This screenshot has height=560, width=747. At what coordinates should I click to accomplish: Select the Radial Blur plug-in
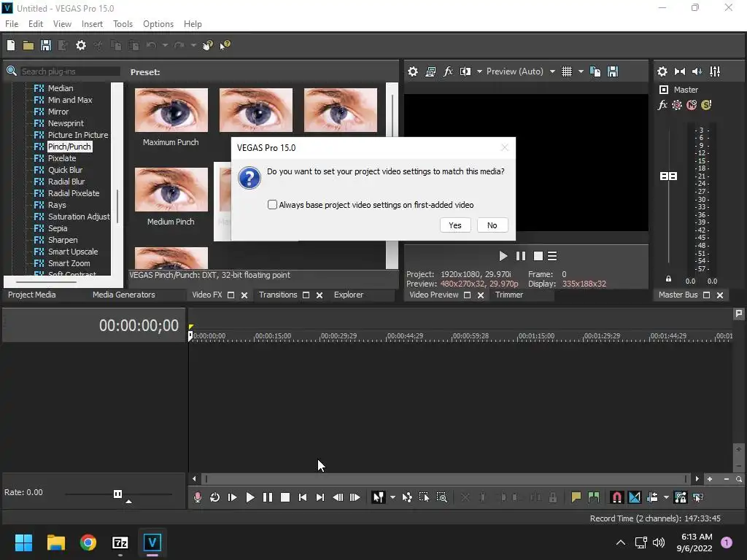coord(66,182)
